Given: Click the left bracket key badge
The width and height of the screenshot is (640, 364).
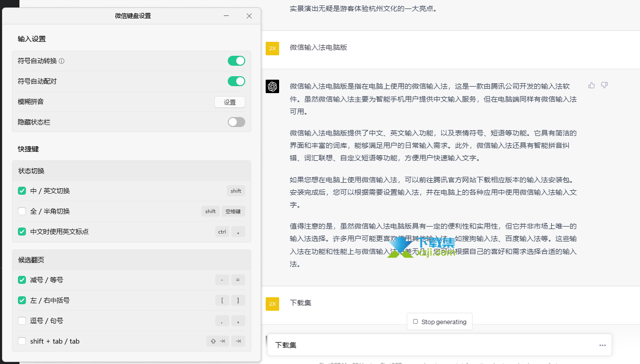Looking at the screenshot, I should (222, 300).
